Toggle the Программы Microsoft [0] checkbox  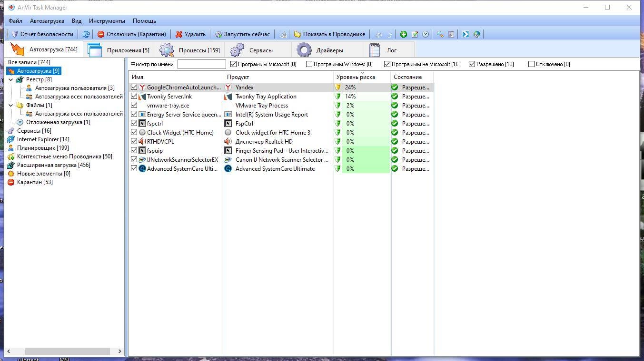pos(234,64)
